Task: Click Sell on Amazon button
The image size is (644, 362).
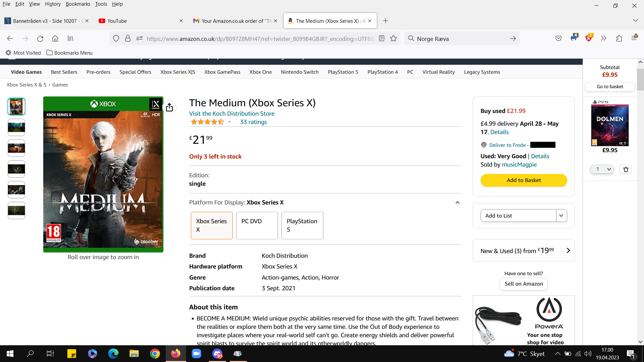Action: [x=524, y=284]
